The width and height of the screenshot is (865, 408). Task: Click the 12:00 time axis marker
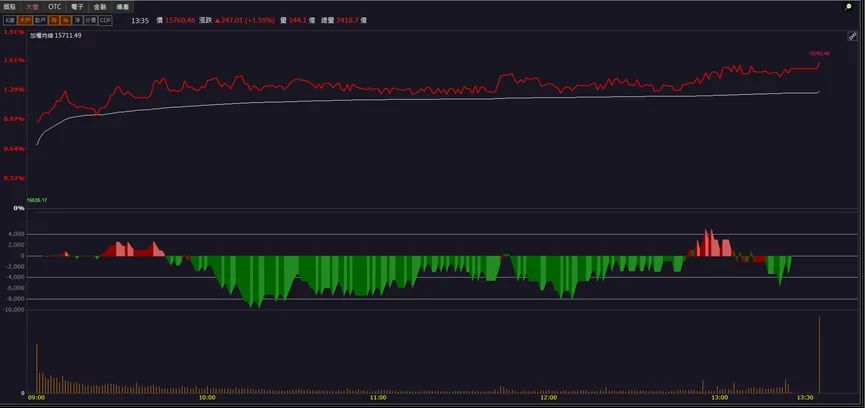tap(548, 398)
